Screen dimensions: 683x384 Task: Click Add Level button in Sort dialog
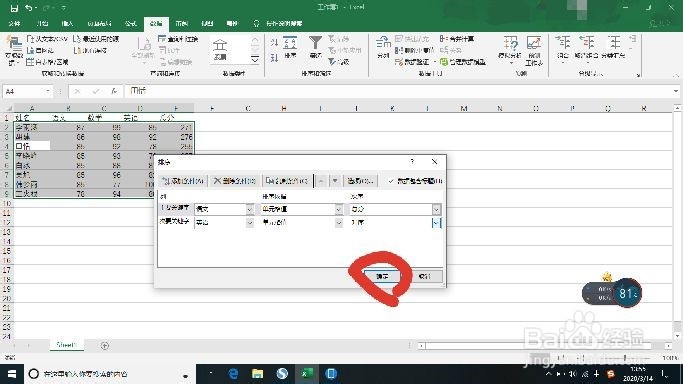(x=183, y=181)
